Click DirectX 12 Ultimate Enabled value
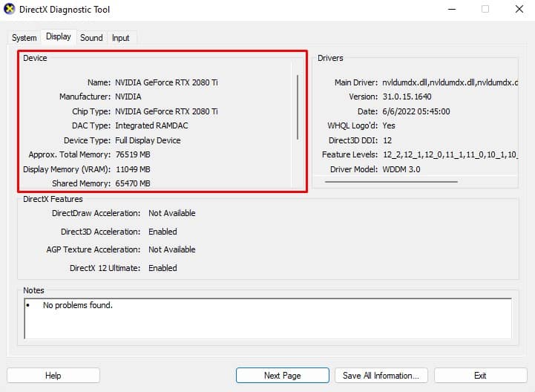 [x=163, y=268]
